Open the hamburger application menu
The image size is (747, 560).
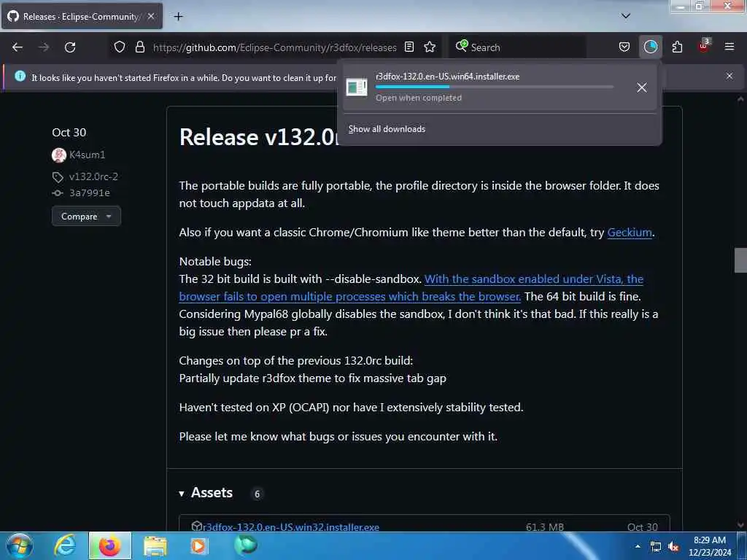click(729, 47)
